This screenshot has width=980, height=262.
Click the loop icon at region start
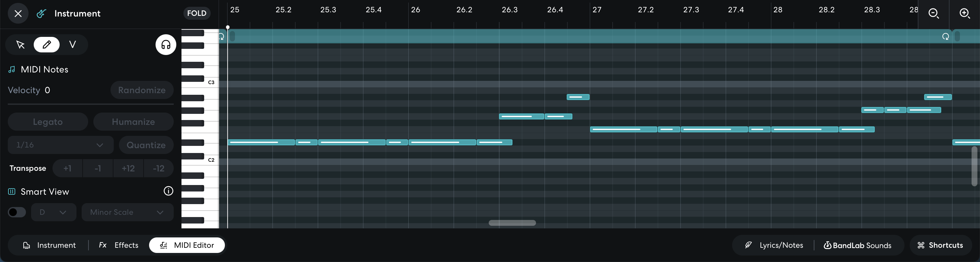coord(222,37)
